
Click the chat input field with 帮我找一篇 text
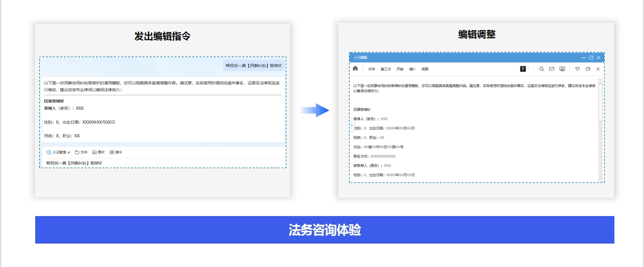(163, 163)
